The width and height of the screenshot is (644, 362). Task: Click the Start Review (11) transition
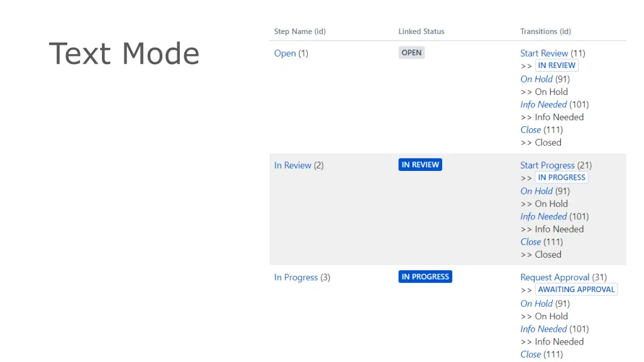[x=544, y=53]
